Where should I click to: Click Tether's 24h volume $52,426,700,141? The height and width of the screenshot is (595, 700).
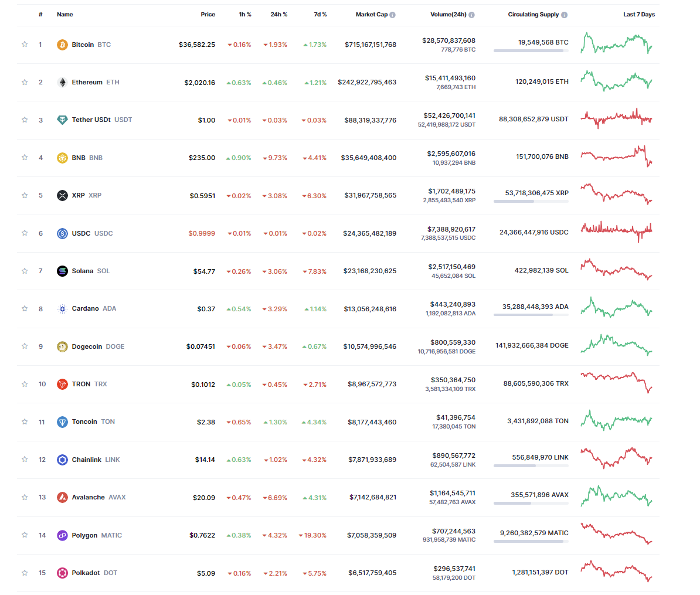click(450, 115)
